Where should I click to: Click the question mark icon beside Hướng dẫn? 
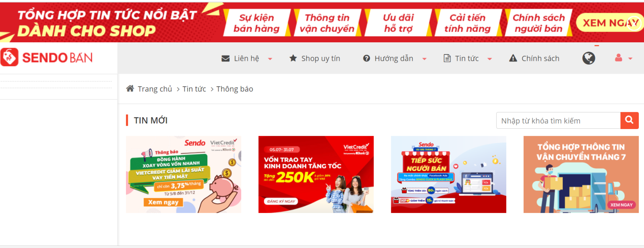[x=366, y=58]
